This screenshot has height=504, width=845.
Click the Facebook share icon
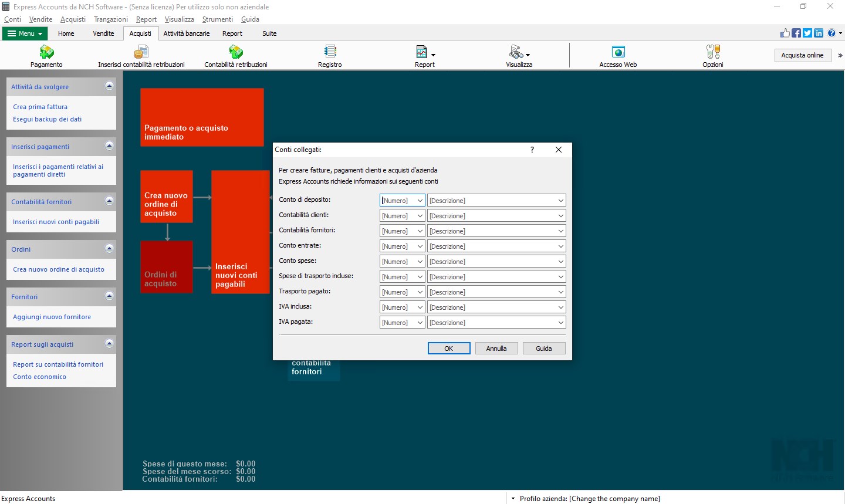tap(796, 33)
